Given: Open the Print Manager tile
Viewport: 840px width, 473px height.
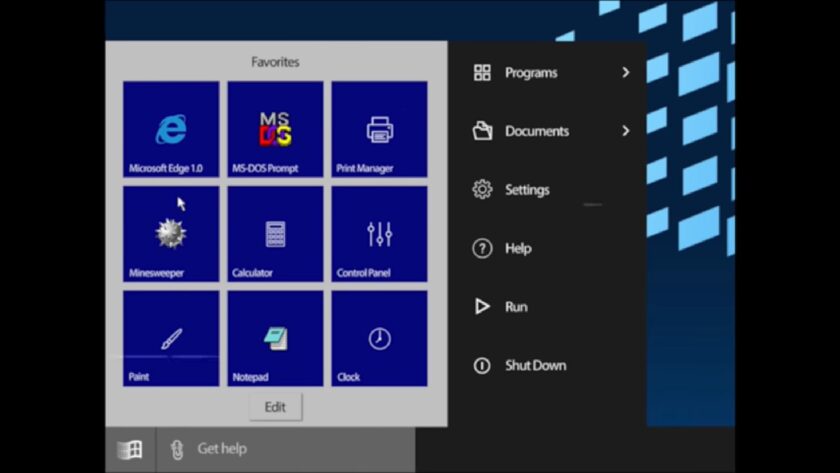Looking at the screenshot, I should coord(379,129).
